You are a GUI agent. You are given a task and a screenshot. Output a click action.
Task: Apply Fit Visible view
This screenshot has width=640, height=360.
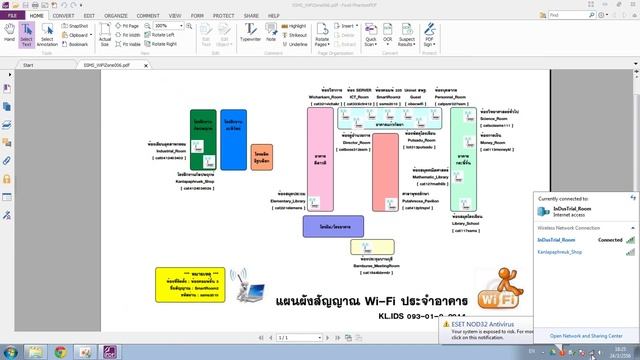click(x=128, y=44)
